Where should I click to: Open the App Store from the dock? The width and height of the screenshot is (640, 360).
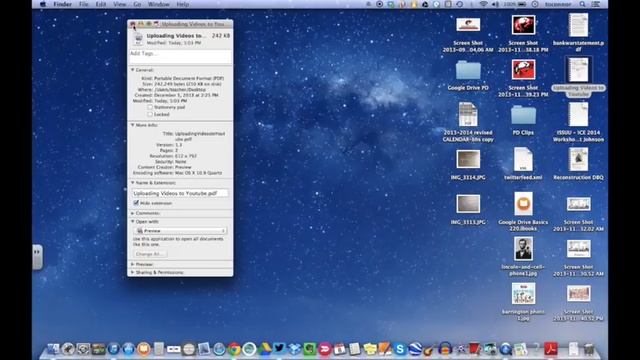coord(129,349)
